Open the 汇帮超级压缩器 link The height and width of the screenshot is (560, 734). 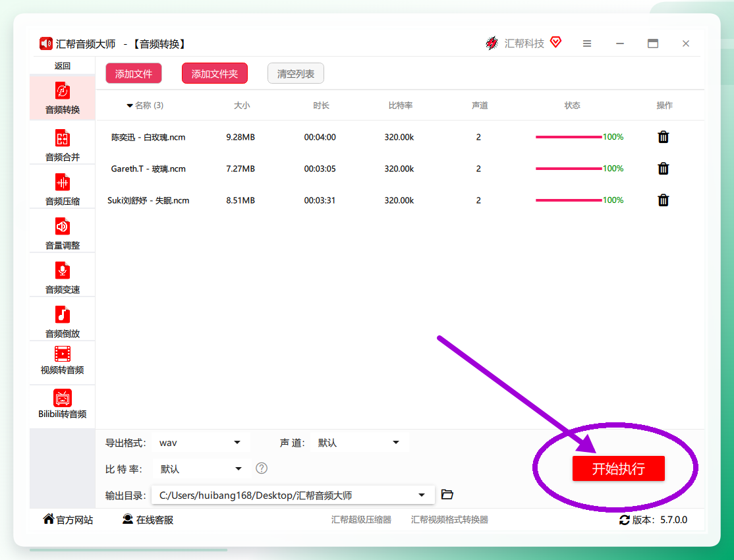click(x=361, y=520)
